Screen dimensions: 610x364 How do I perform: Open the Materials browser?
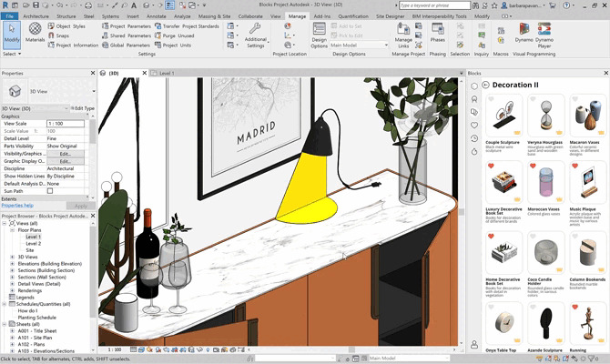pos(36,35)
